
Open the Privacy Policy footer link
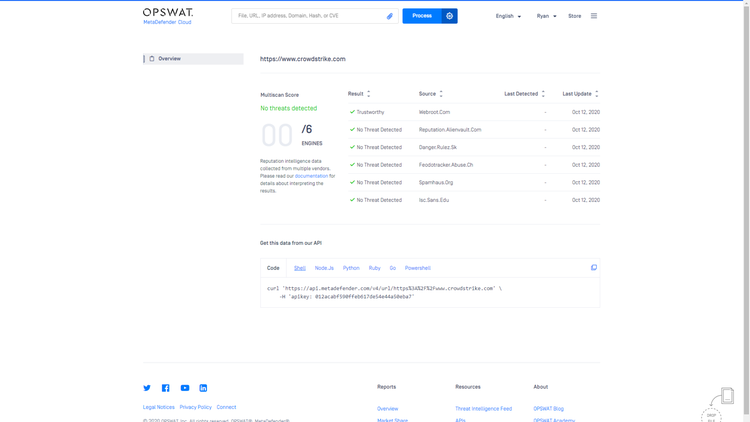[196, 407]
